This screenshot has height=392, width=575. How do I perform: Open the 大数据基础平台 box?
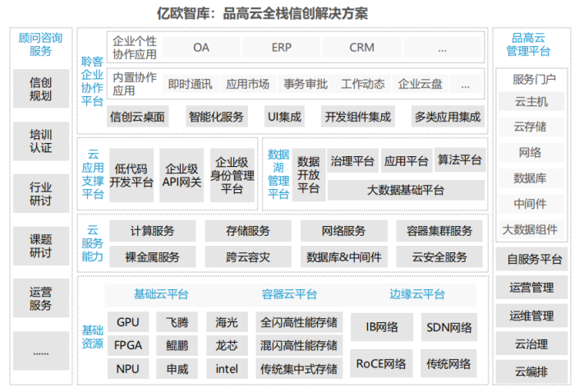[405, 190]
